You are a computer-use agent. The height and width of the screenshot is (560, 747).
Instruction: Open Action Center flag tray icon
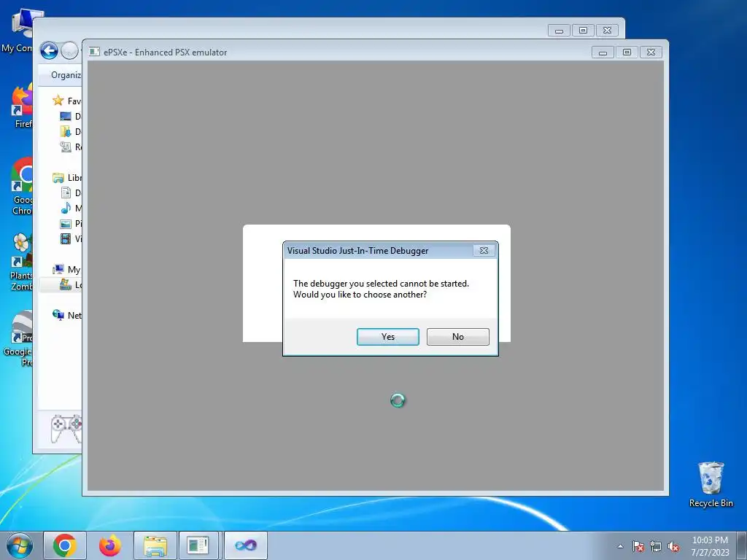638,546
